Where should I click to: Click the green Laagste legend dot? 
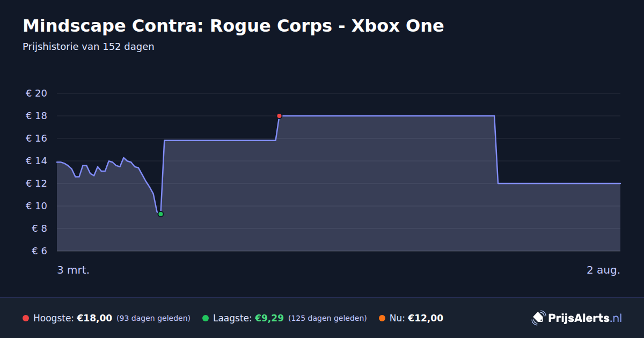(206, 318)
